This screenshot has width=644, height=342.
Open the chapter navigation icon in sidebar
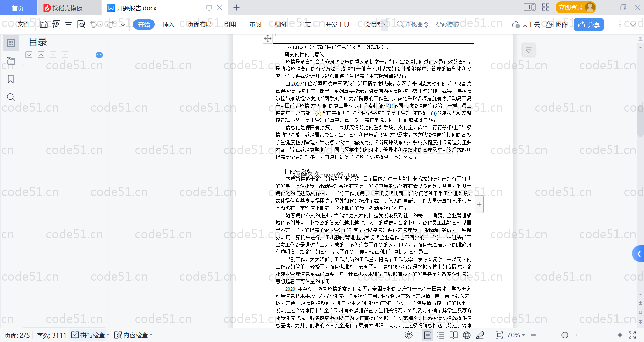click(x=11, y=61)
